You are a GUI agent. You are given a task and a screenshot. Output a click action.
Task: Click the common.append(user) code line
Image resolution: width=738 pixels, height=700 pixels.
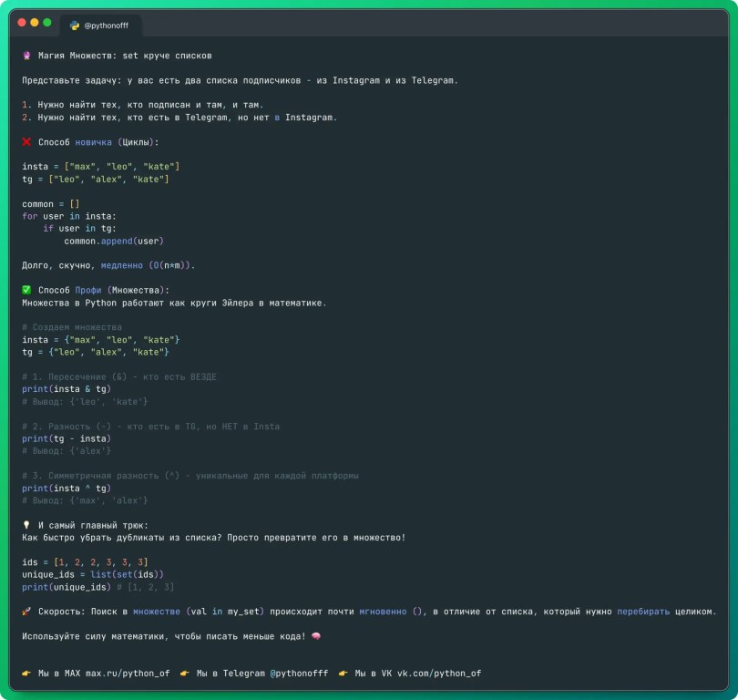114,241
